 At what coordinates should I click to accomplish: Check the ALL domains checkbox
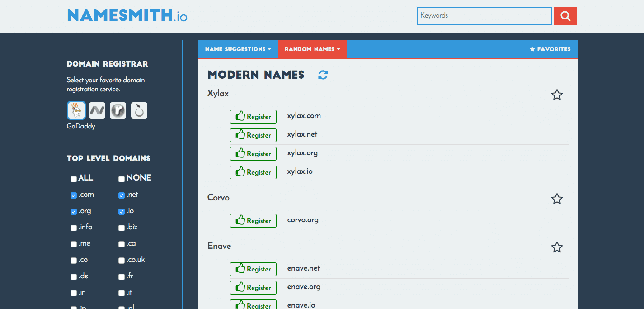coord(74,179)
